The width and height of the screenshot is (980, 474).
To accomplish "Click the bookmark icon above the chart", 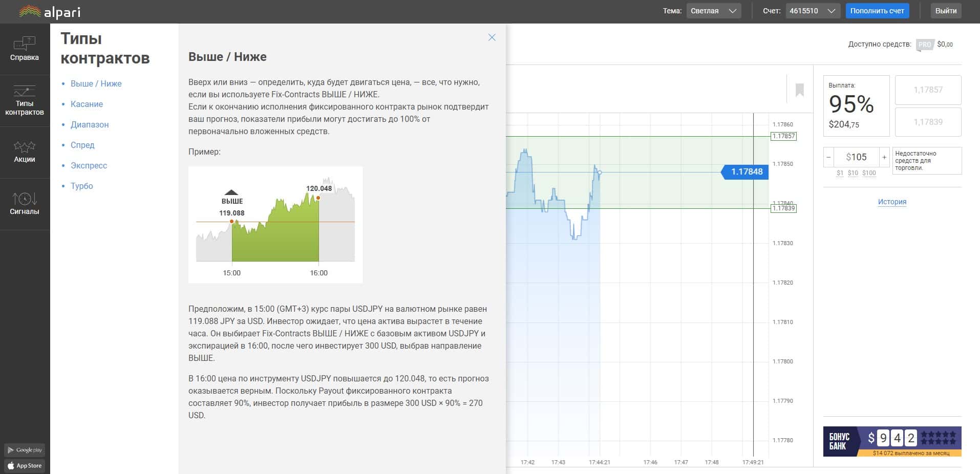I will point(800,90).
